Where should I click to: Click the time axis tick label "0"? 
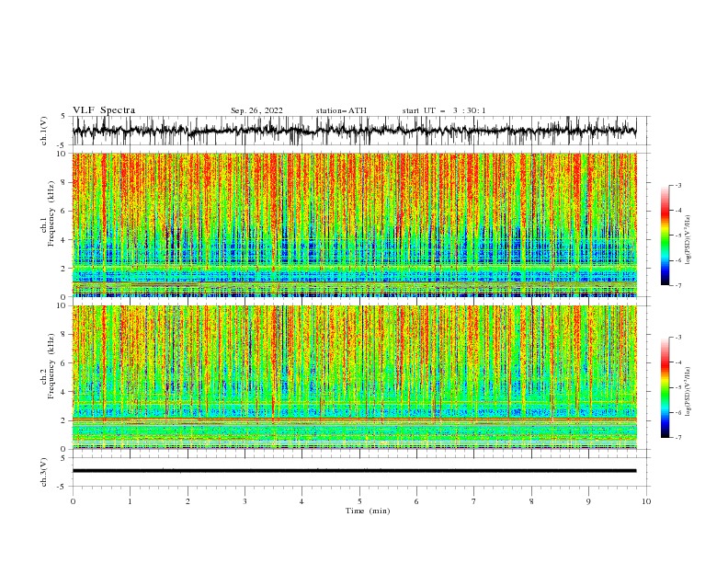pyautogui.click(x=73, y=501)
